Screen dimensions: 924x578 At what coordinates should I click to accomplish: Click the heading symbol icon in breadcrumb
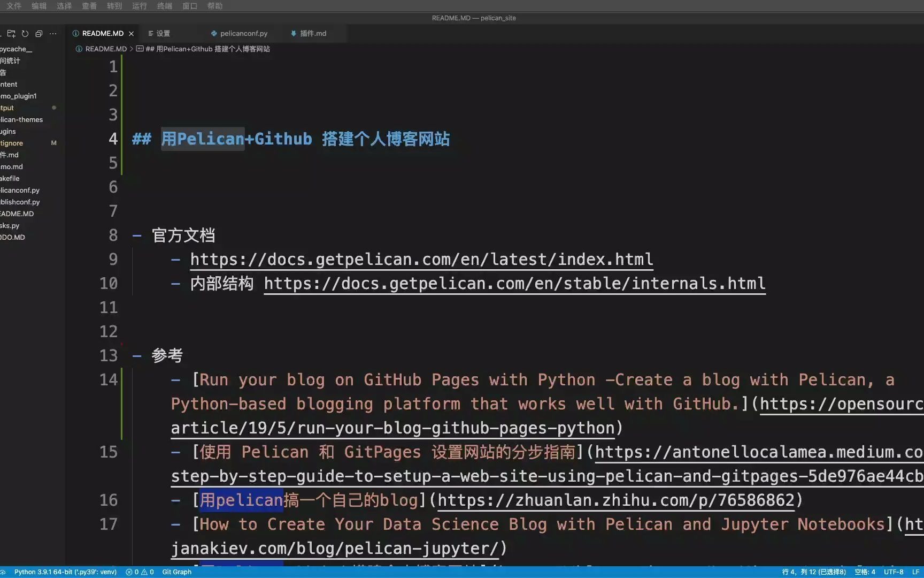tap(140, 49)
